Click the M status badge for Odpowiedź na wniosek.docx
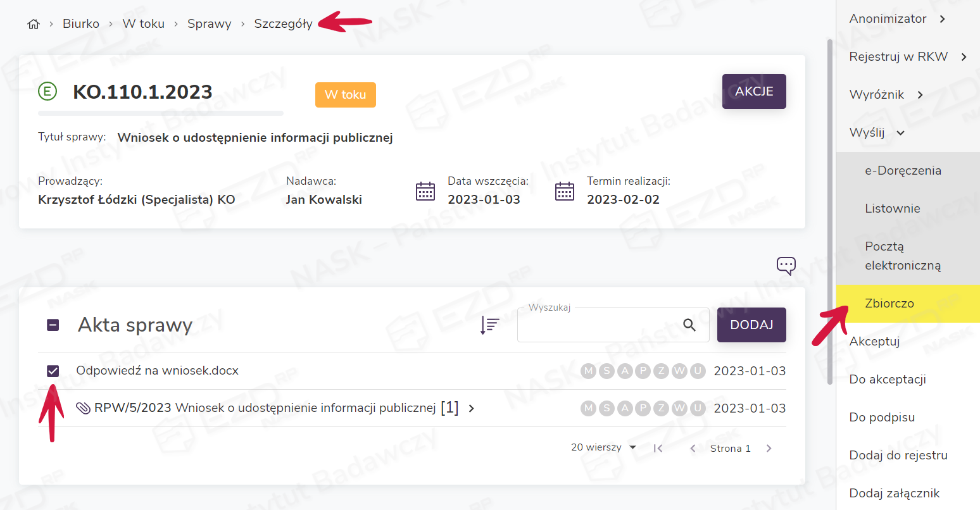Screen dimensions: 980x510 click(589, 371)
